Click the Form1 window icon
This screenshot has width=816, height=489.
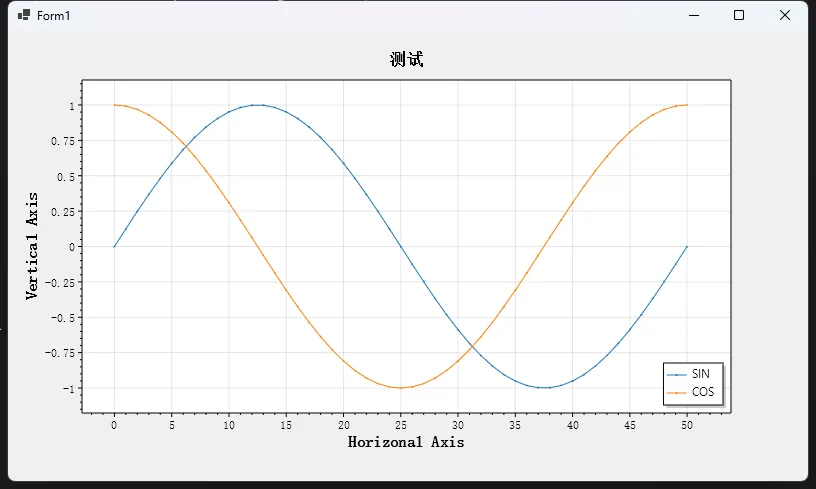click(23, 15)
